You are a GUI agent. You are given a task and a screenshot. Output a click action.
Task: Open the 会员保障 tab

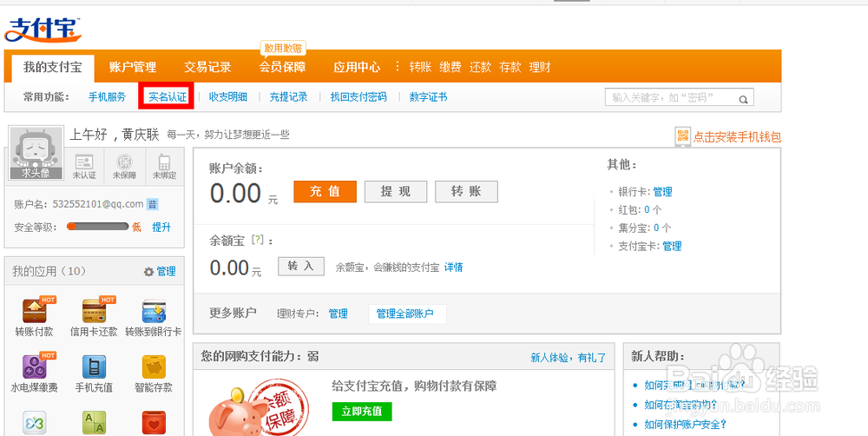(282, 68)
